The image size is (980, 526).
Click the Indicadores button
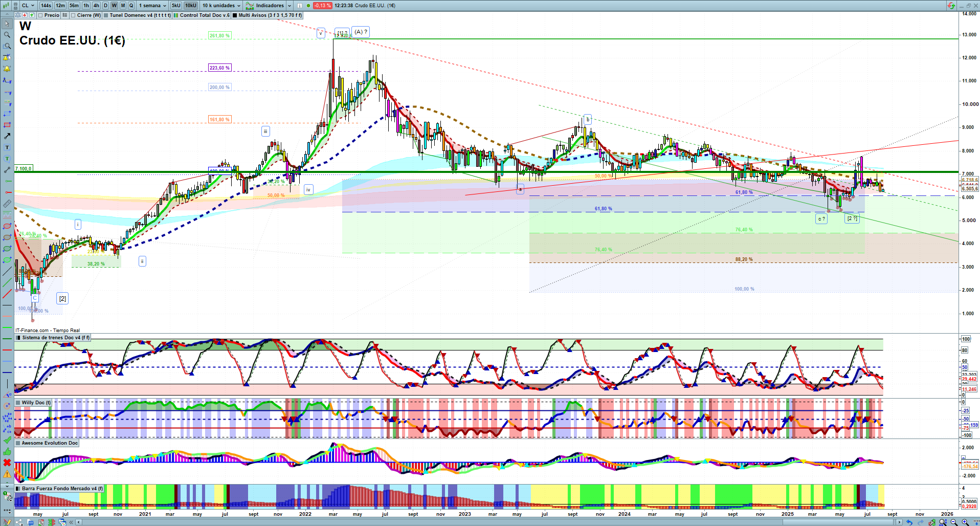point(264,6)
